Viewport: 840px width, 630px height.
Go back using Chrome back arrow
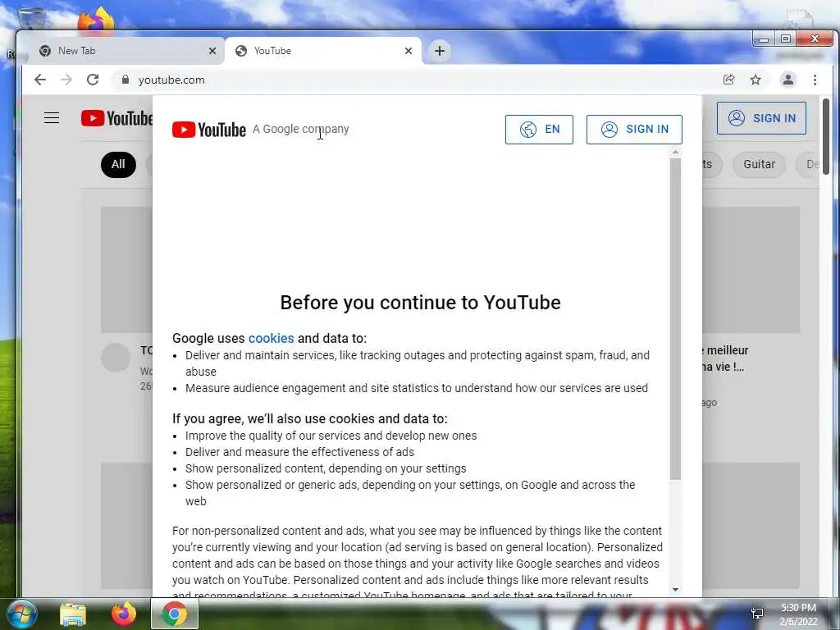click(x=40, y=80)
